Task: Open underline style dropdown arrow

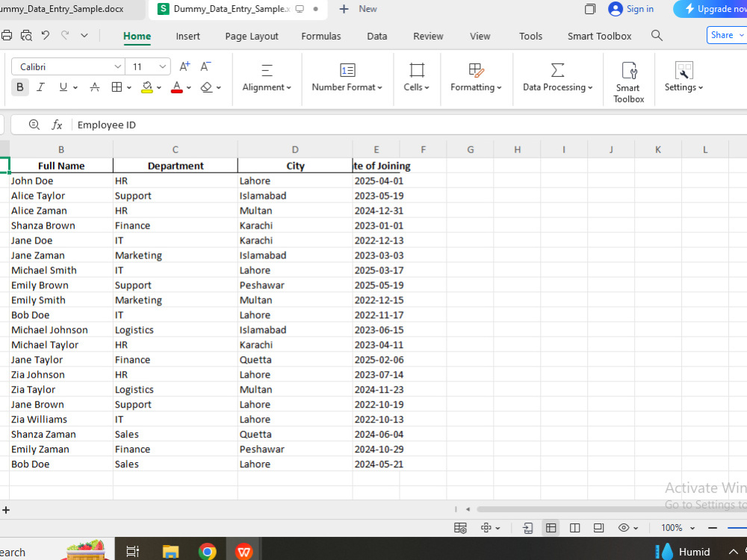Action: click(75, 87)
